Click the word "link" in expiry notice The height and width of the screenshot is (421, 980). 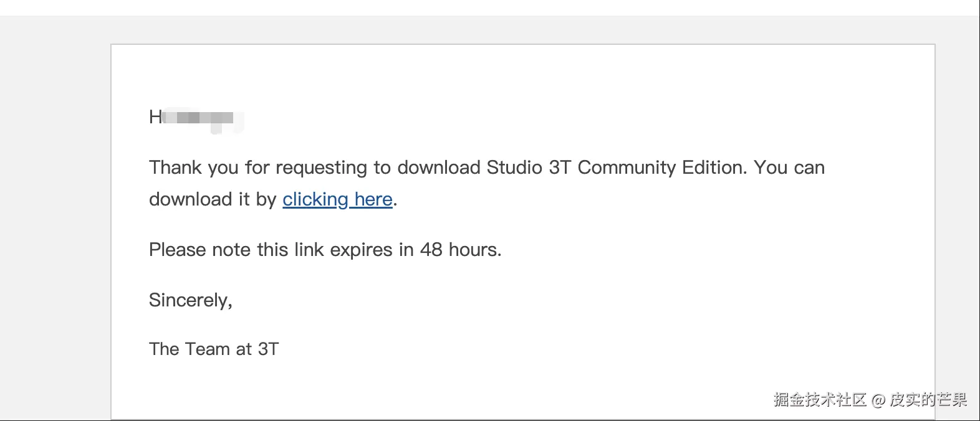(309, 250)
